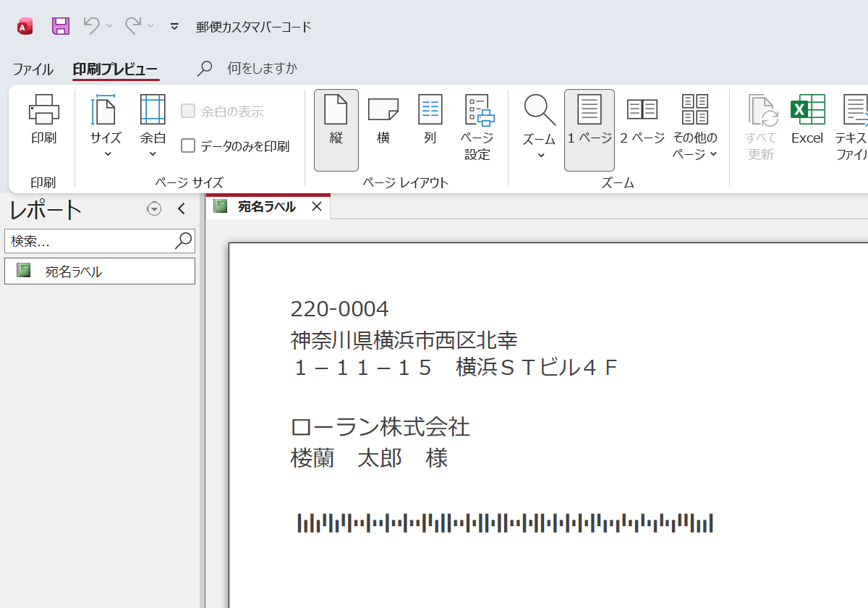The width and height of the screenshot is (868, 608).
Task: Click the company name ローラン株式会社
Action: click(x=380, y=427)
